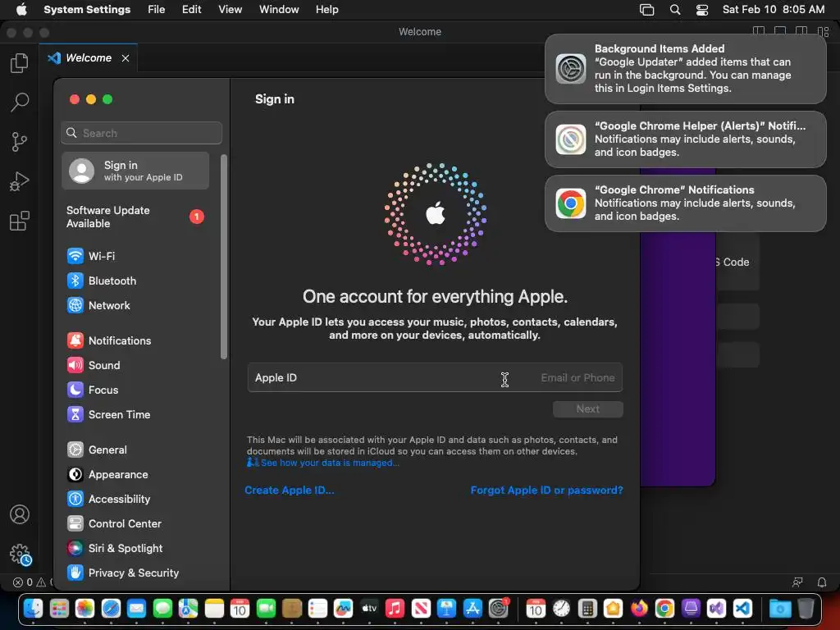Open Google Chrome Helper (Alerts) notification
840x630 pixels.
pyautogui.click(x=685, y=139)
